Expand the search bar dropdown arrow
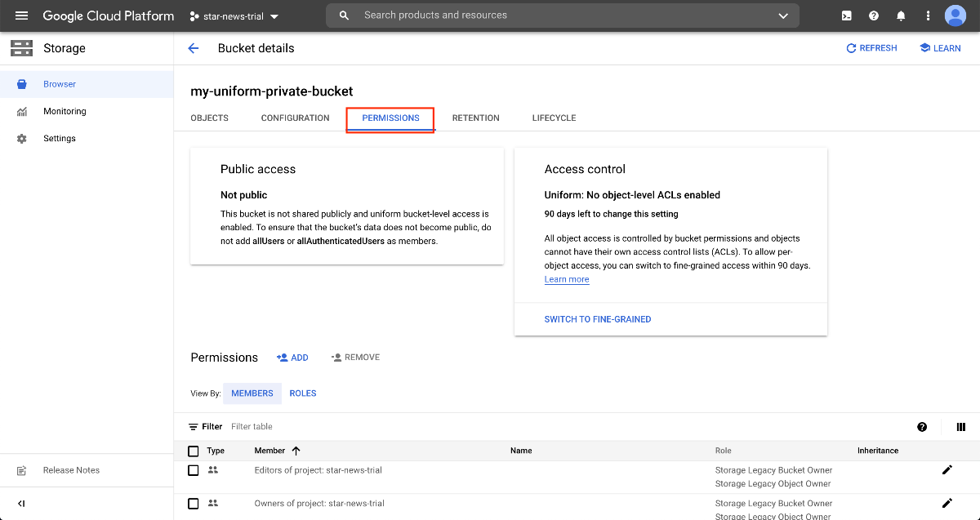This screenshot has height=520, width=980. tap(783, 16)
